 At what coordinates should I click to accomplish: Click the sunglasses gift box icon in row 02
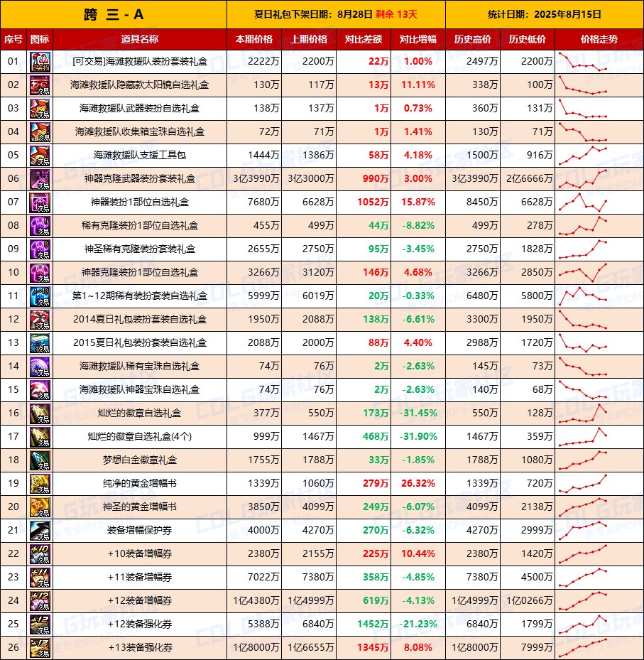[x=40, y=85]
